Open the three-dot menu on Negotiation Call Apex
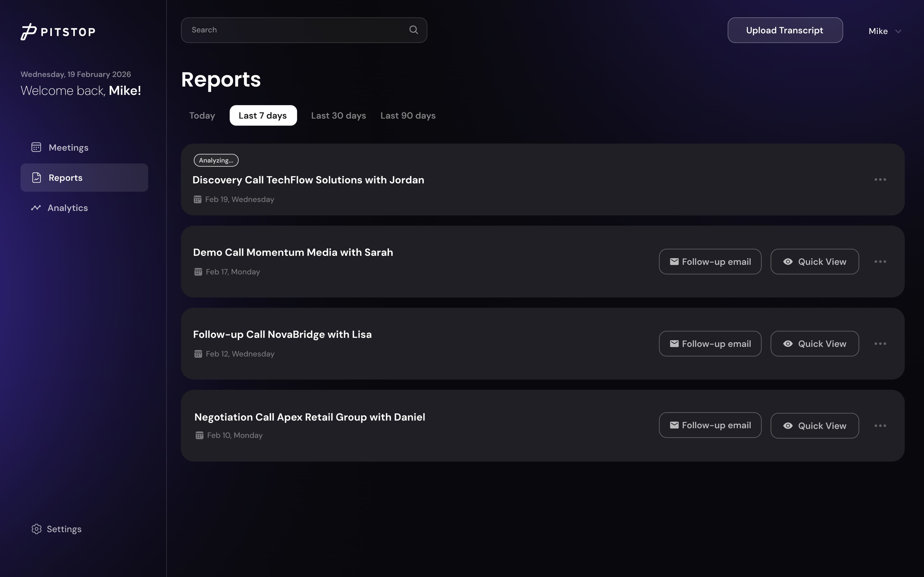This screenshot has width=924, height=577. [x=880, y=425]
